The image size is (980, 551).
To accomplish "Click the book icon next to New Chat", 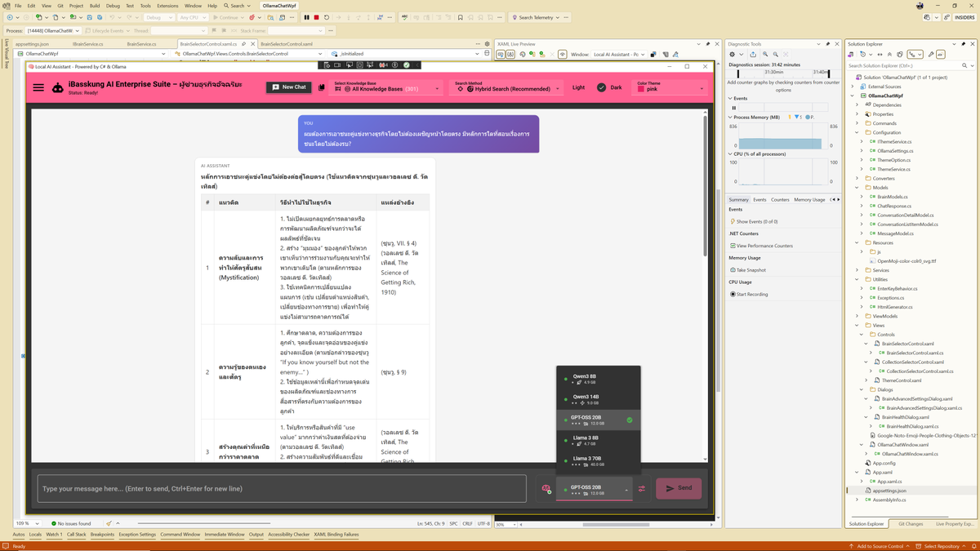I will 322,87.
